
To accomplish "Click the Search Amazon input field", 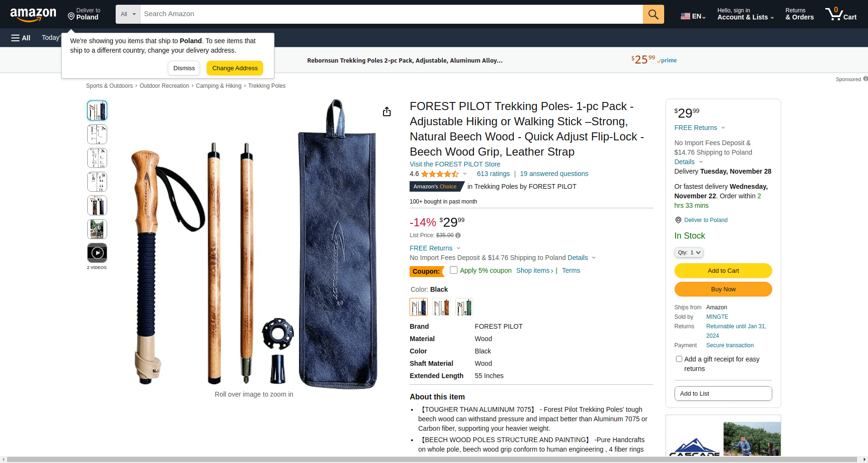I will [391, 14].
